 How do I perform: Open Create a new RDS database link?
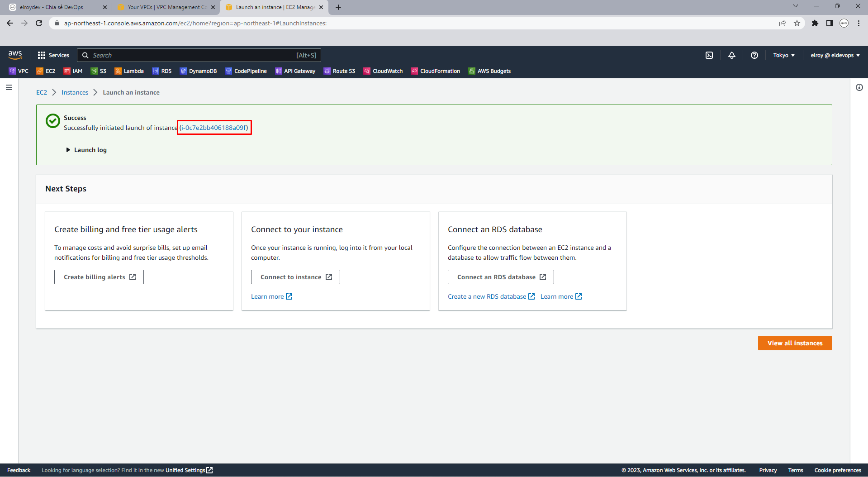pyautogui.click(x=491, y=296)
